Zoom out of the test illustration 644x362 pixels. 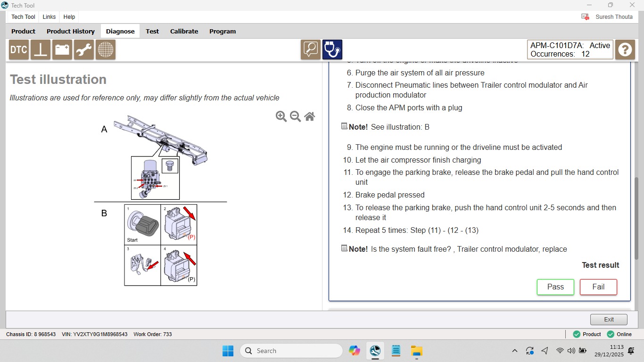pyautogui.click(x=296, y=116)
